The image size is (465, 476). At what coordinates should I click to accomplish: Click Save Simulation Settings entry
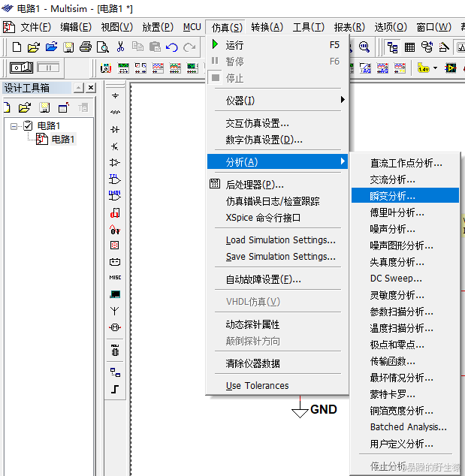pyautogui.click(x=278, y=257)
